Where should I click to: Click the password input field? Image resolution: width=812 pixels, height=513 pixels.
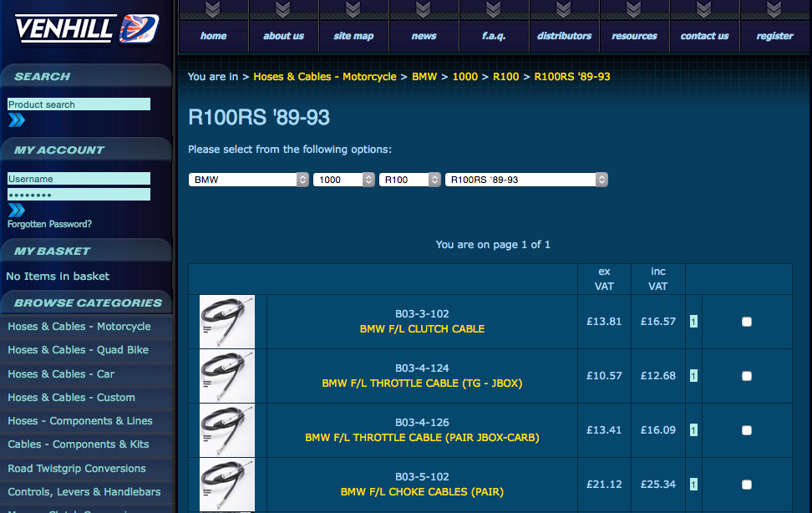(x=79, y=195)
